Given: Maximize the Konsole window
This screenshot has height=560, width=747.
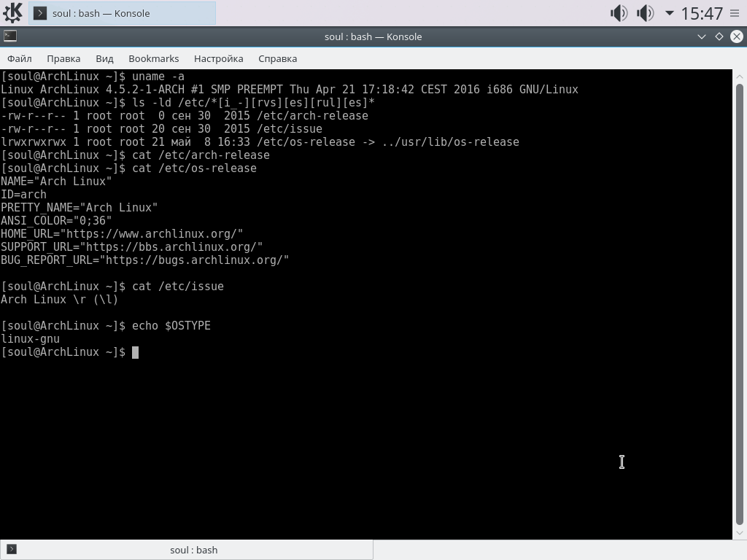Looking at the screenshot, I should tap(719, 36).
